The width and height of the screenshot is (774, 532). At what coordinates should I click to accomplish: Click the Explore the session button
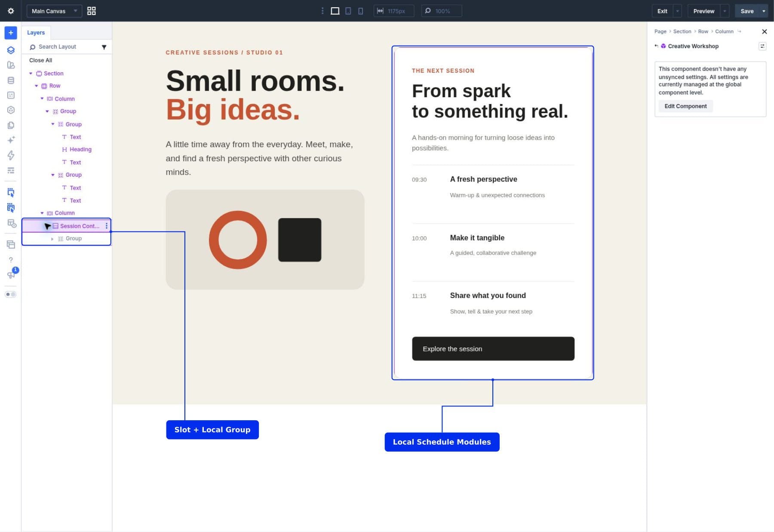click(x=493, y=349)
